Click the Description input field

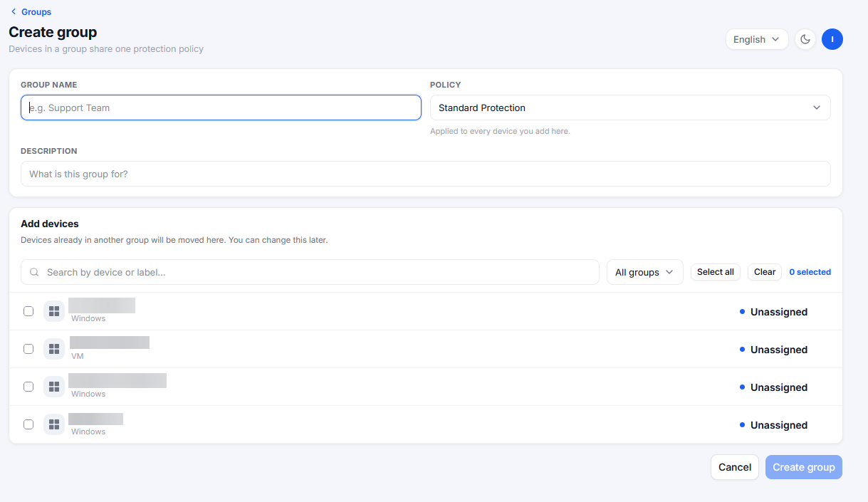point(425,174)
